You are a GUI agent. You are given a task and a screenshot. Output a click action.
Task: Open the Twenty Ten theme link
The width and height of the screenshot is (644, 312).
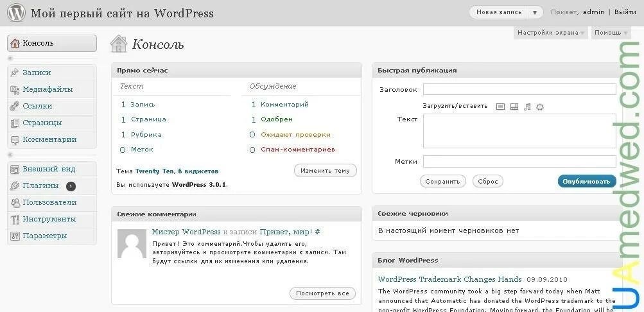click(155, 171)
